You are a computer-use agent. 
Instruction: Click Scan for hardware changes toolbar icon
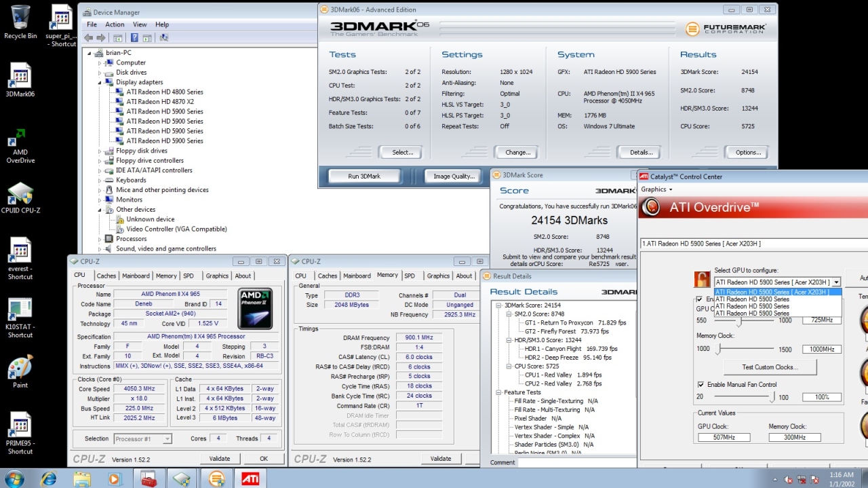point(165,38)
